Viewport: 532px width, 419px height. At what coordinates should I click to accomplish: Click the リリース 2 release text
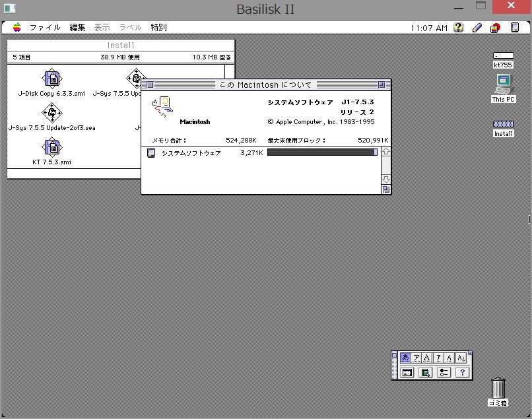[357, 112]
